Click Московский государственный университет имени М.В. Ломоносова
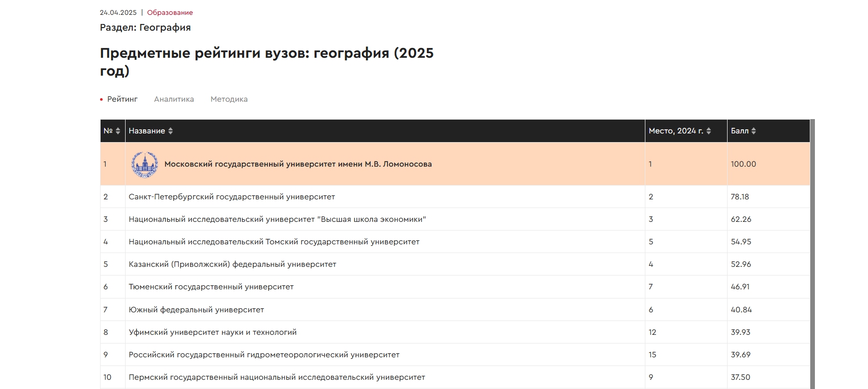Screen dimensions: 868x389 298,164
